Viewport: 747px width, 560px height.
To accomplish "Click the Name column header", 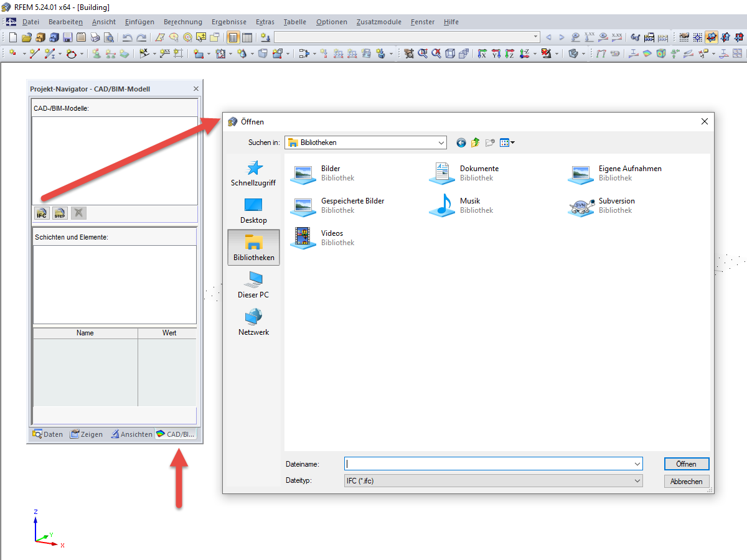I will [x=85, y=333].
